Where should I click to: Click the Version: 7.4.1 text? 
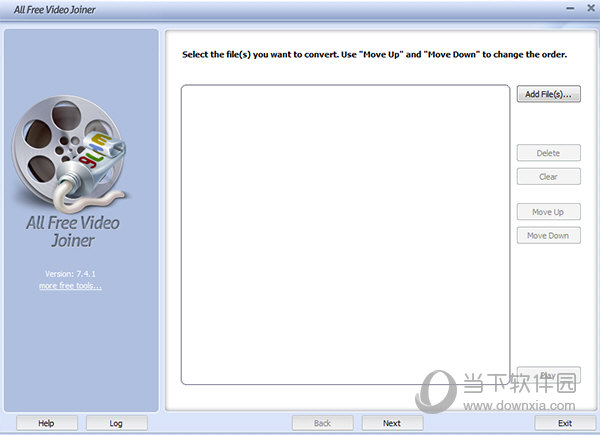[70, 274]
